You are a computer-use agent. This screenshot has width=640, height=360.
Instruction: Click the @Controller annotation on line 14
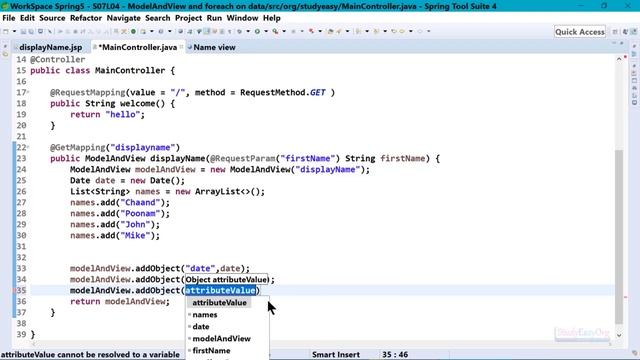[58, 60]
